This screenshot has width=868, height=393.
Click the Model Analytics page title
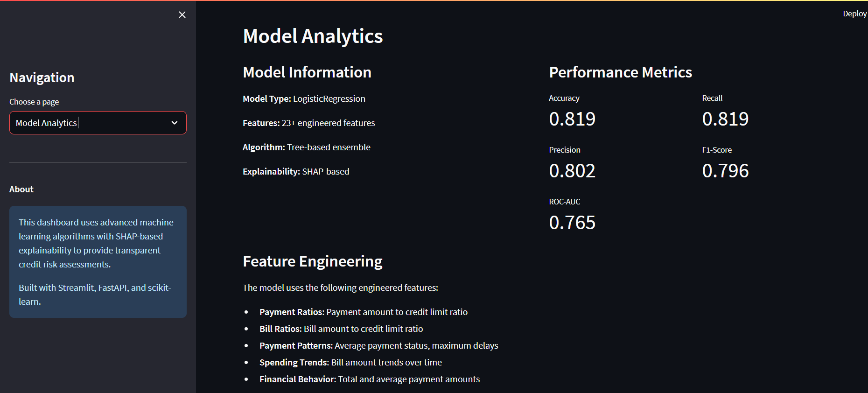tap(313, 36)
